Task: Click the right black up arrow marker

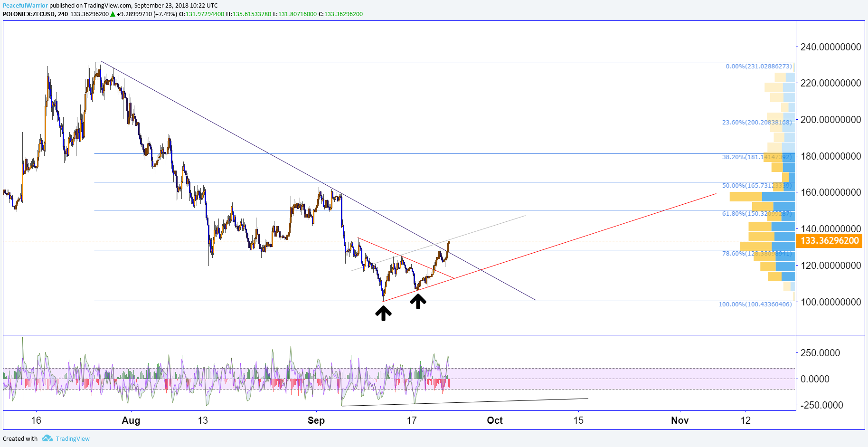Action: pos(418,301)
